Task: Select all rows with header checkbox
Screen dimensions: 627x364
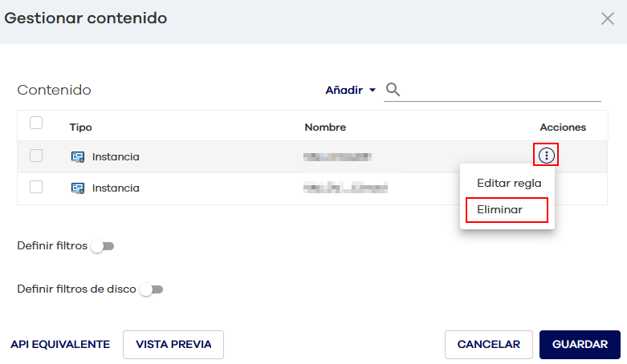Action: [36, 123]
